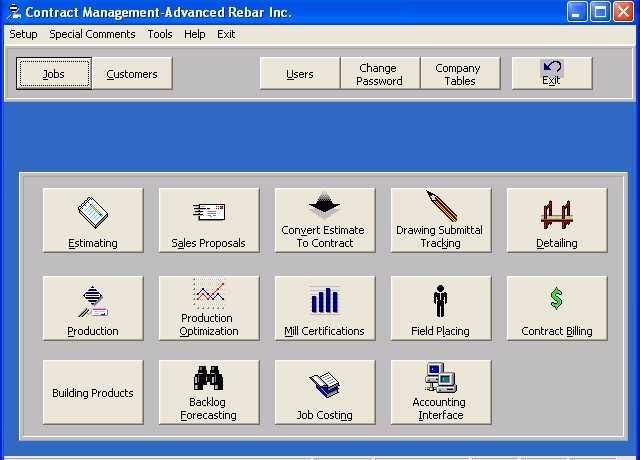Open the Customers list

[132, 73]
